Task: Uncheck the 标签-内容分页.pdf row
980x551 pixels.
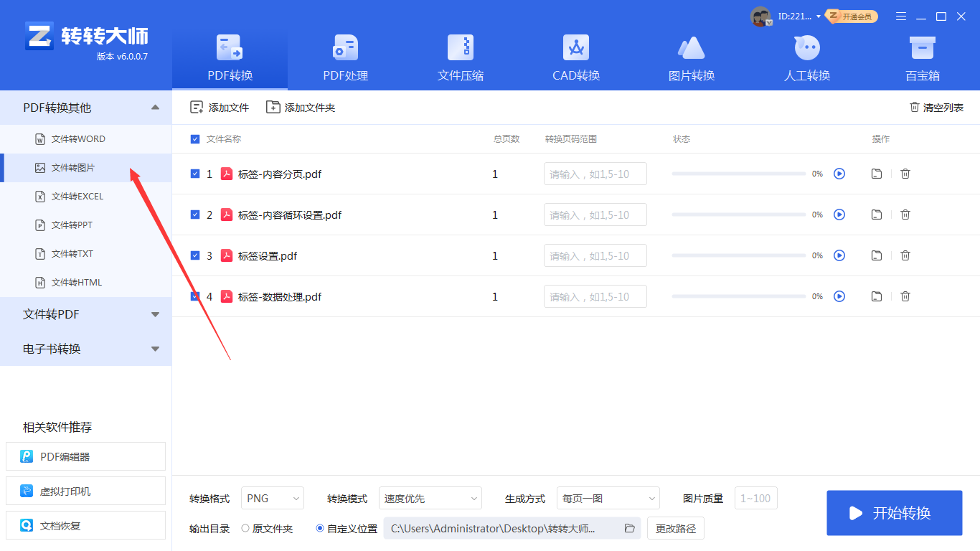Action: (194, 173)
